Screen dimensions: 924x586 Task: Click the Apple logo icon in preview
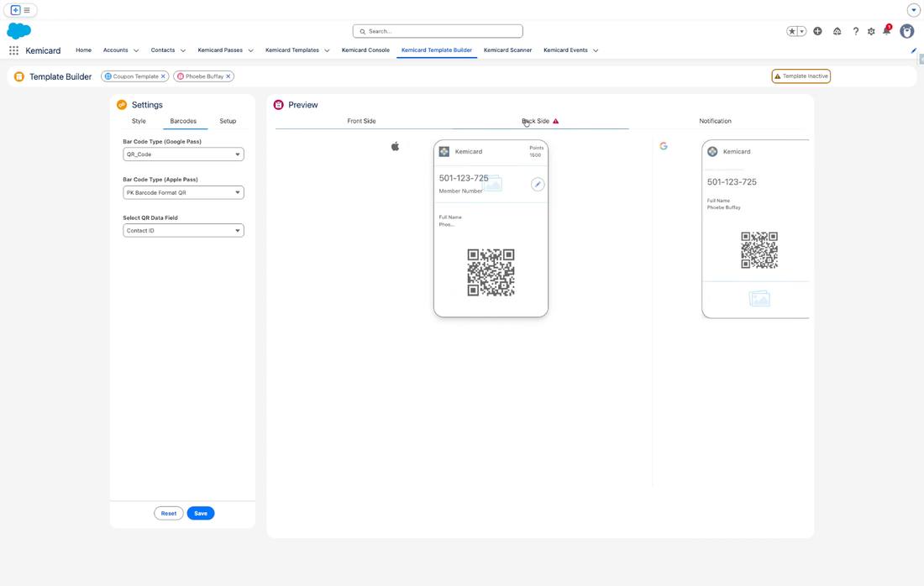pos(396,146)
